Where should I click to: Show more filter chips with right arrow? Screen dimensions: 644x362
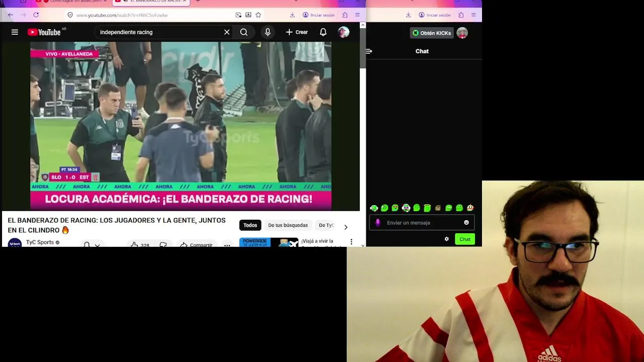click(x=346, y=227)
